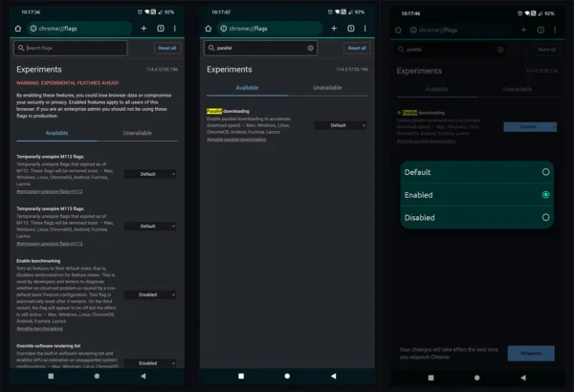Switch to Available tab in left phone

(x=56, y=133)
